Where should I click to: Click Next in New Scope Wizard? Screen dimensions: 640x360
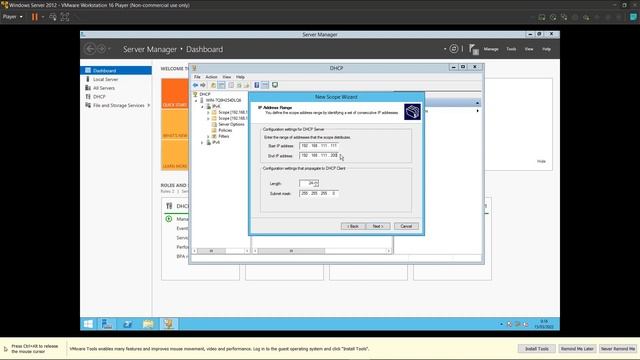(378, 226)
